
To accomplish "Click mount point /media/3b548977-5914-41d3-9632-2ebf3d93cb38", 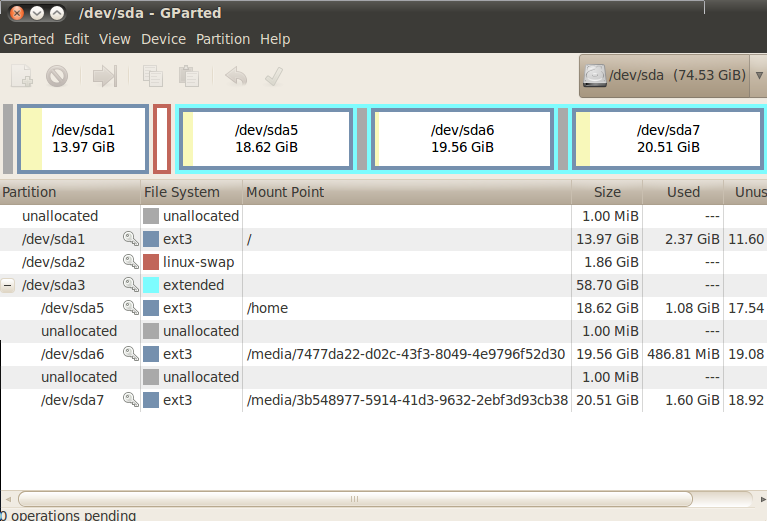I will (407, 400).
